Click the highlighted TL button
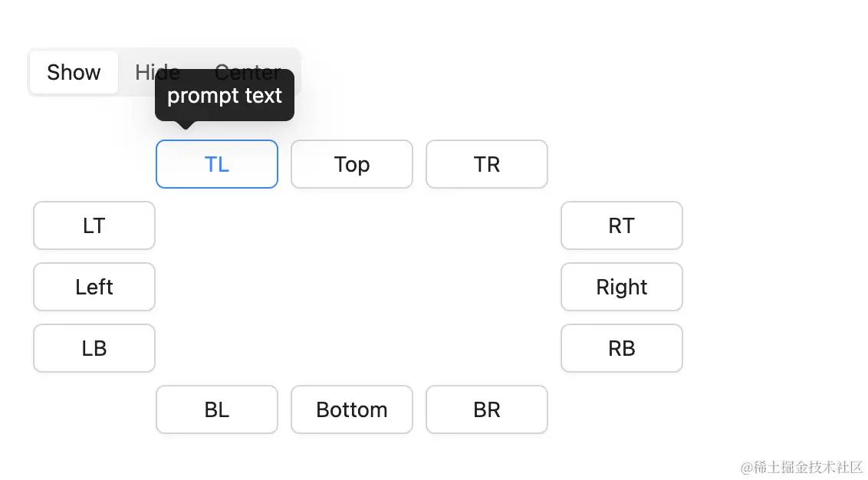 tap(217, 164)
